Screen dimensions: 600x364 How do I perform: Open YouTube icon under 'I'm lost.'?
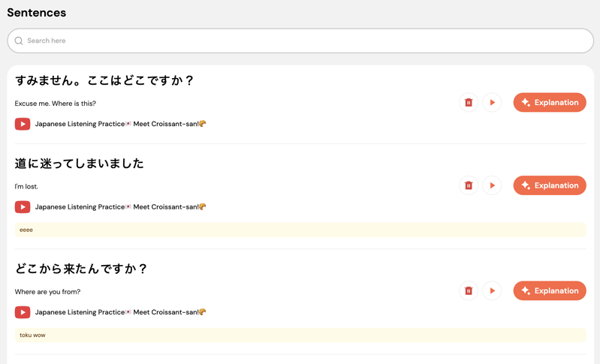(x=23, y=207)
